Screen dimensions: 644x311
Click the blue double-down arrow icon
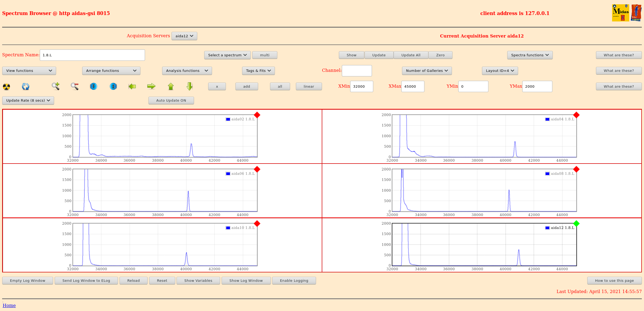[93, 86]
